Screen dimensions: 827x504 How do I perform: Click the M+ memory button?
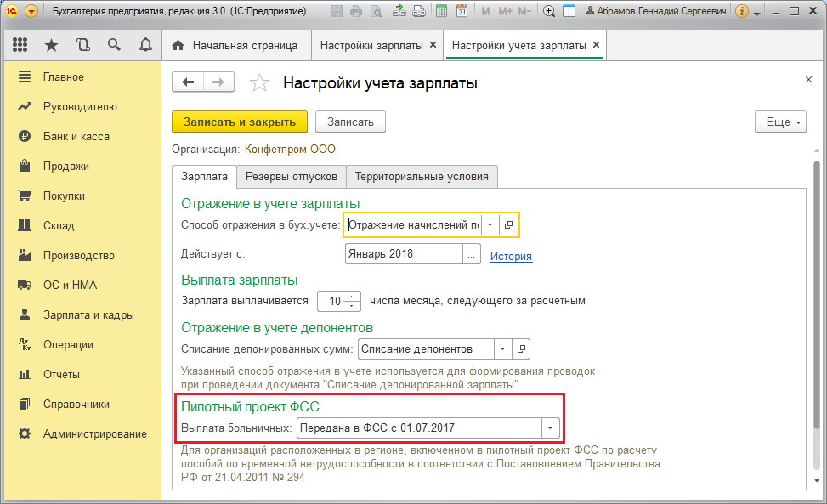[x=505, y=11]
